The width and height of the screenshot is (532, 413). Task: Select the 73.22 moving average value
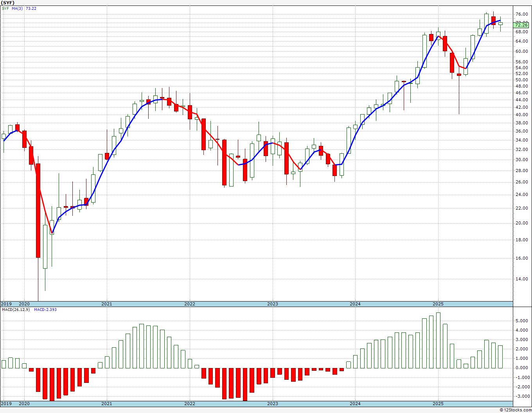31,8
